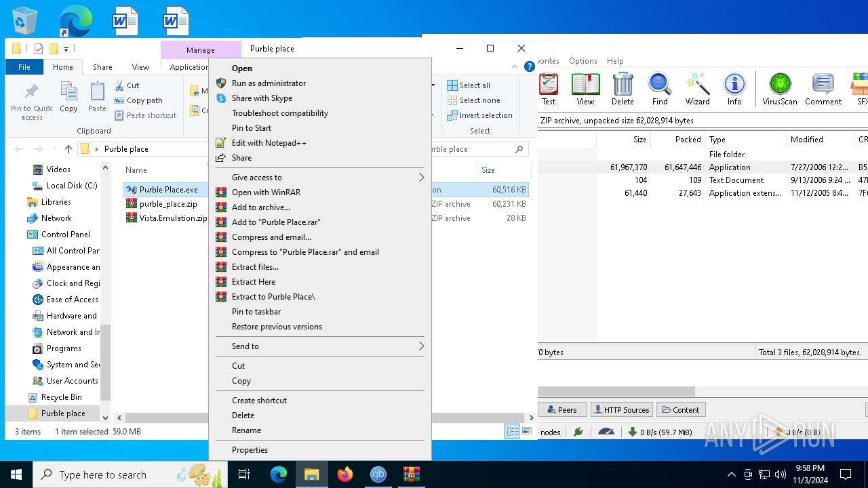This screenshot has height=488, width=868.
Task: Open the Quick Access Toolbar customize dropdown
Action: point(66,49)
